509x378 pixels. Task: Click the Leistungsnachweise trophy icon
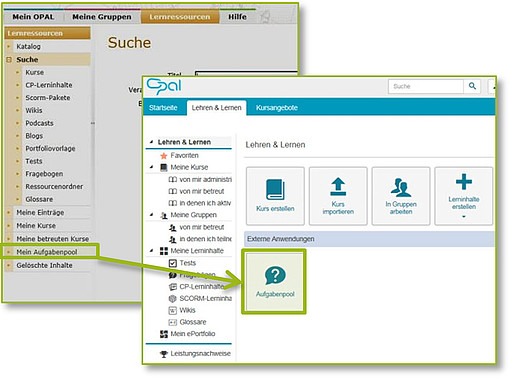(x=164, y=354)
